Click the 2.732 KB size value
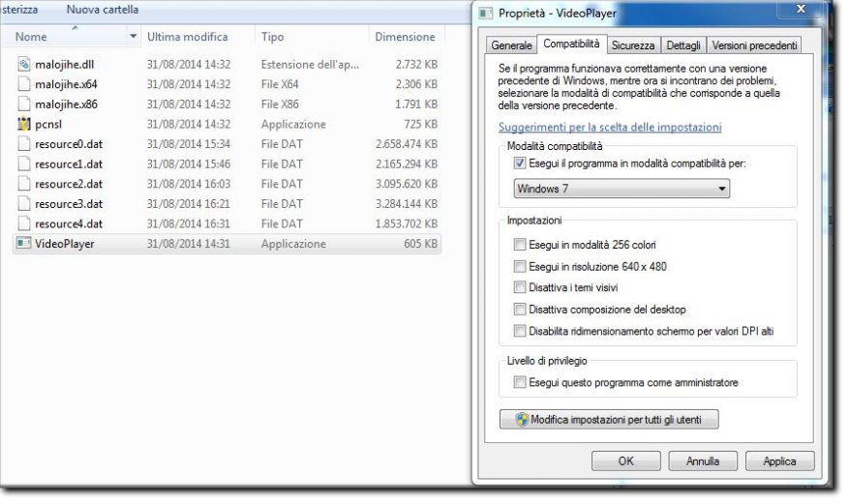The height and width of the screenshot is (504, 849). [x=416, y=65]
